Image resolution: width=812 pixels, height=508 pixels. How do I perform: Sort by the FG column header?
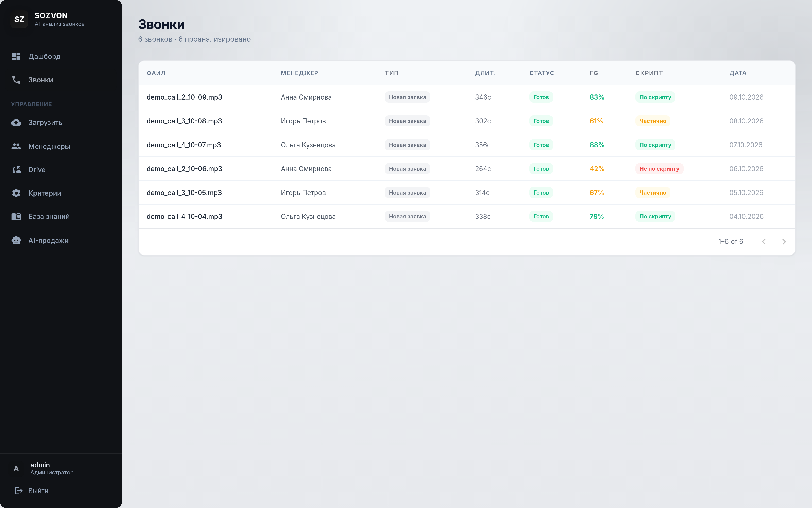point(594,73)
